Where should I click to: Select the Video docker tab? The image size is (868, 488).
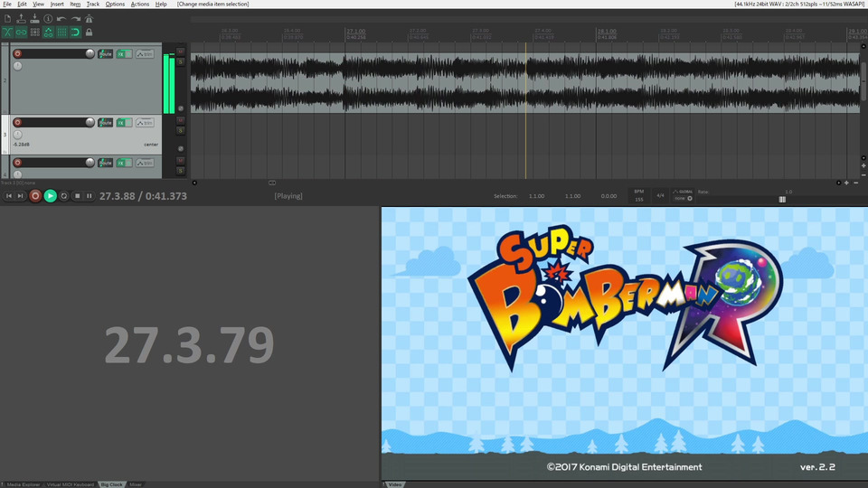click(x=395, y=484)
